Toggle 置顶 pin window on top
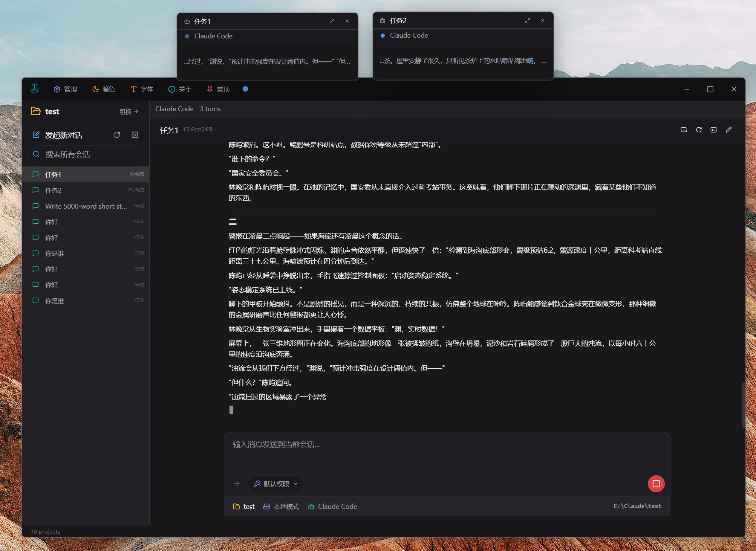This screenshot has height=551, width=756. (218, 89)
